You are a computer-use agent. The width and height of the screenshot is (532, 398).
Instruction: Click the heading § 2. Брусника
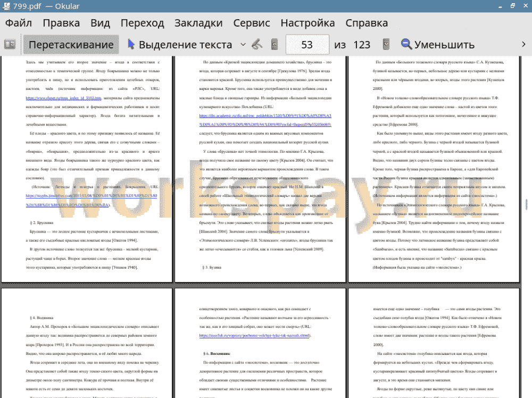click(x=41, y=223)
